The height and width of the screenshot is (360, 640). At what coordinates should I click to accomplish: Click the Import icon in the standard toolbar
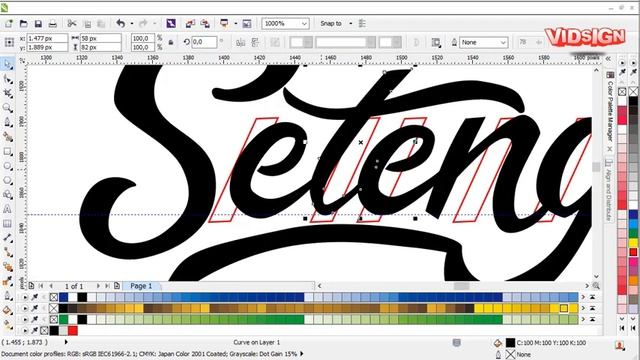tap(190, 24)
